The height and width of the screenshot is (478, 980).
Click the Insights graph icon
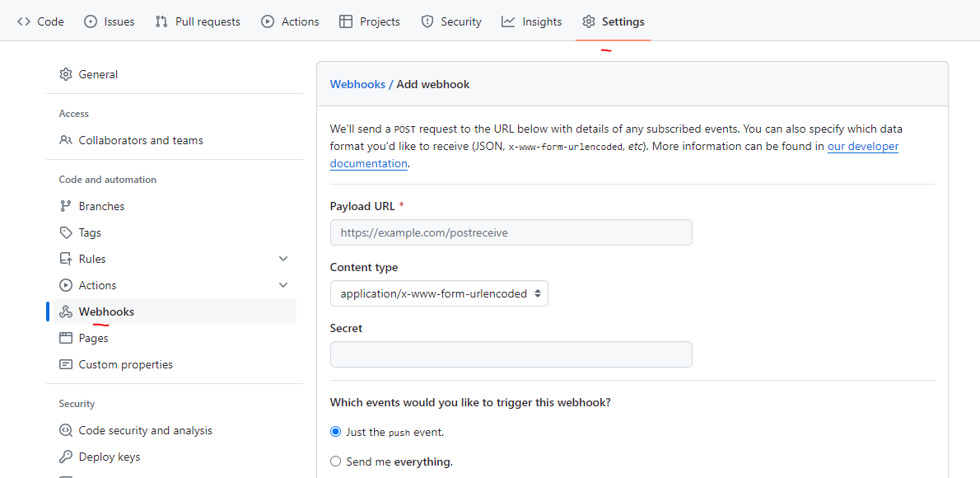tap(508, 21)
